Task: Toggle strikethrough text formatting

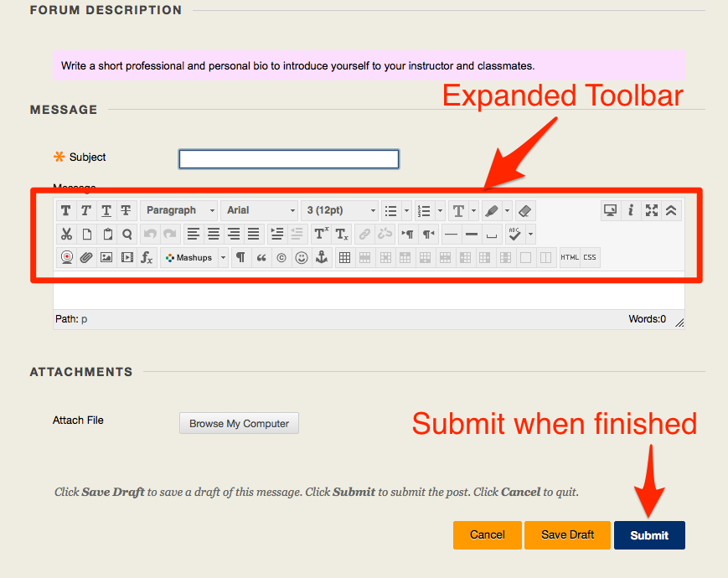Action: click(126, 211)
